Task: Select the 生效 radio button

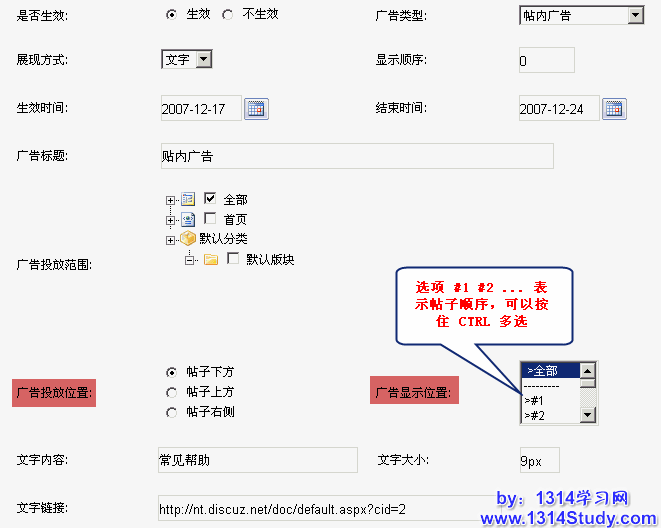Action: tap(171, 15)
